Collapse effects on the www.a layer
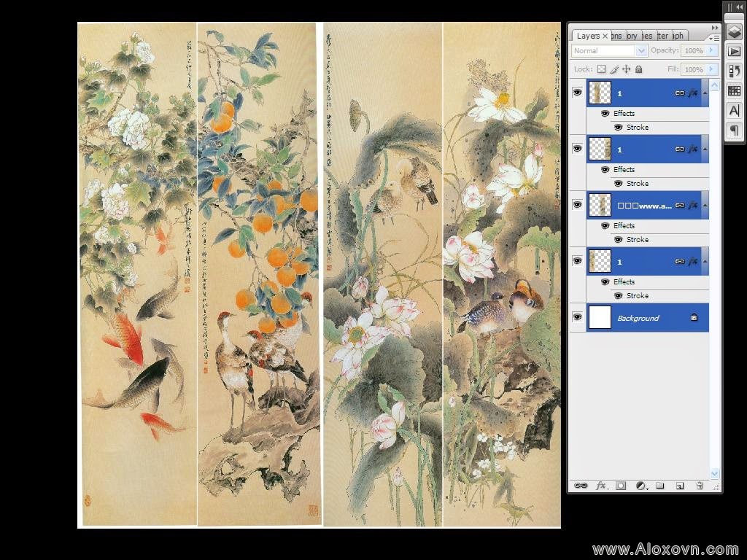Viewport: 747px width, 560px height. 705,206
